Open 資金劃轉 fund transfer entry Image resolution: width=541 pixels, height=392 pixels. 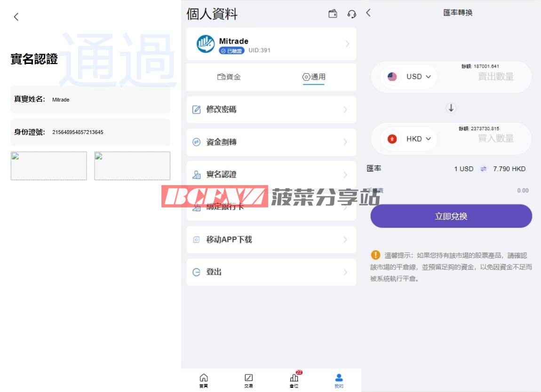(271, 142)
